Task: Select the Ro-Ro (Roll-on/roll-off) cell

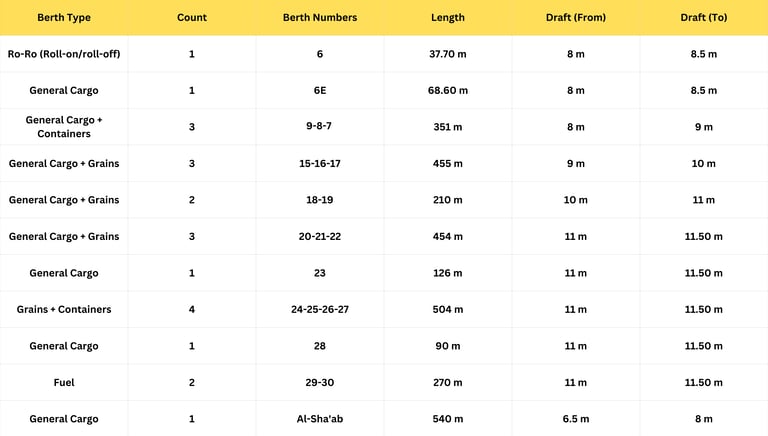Action: (x=64, y=54)
